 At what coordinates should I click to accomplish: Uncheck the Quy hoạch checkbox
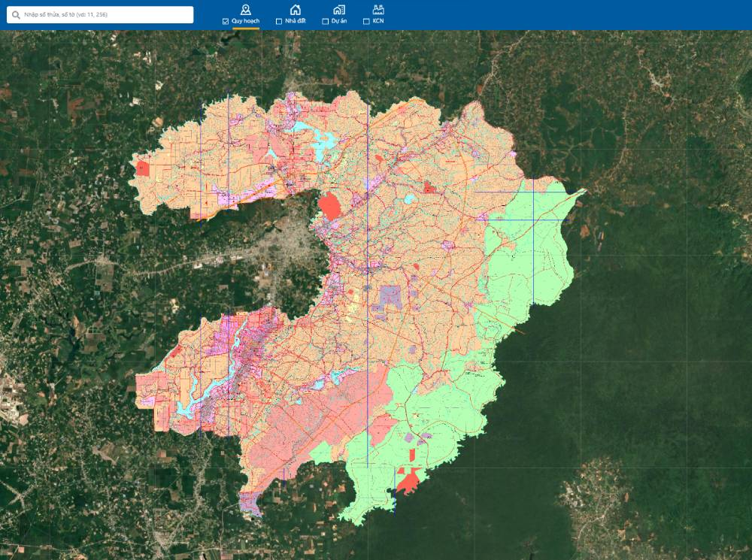[x=226, y=22]
